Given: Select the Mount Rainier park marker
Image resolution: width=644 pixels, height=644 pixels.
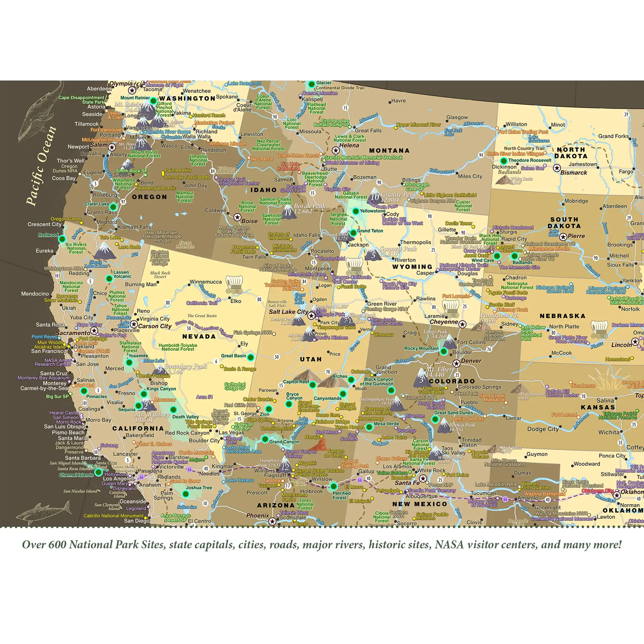Looking at the screenshot, I should pyautogui.click(x=153, y=101).
